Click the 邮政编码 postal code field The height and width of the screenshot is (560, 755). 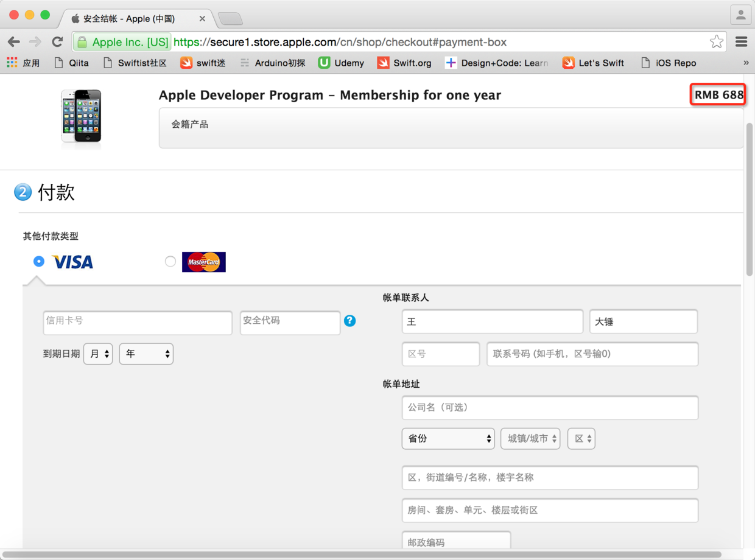click(456, 541)
